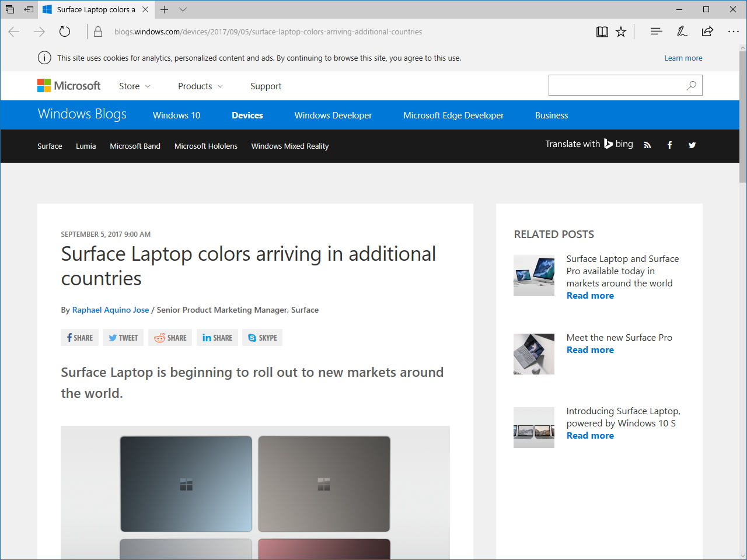
Task: Open the Web Notes annotation tool
Action: pyautogui.click(x=682, y=32)
